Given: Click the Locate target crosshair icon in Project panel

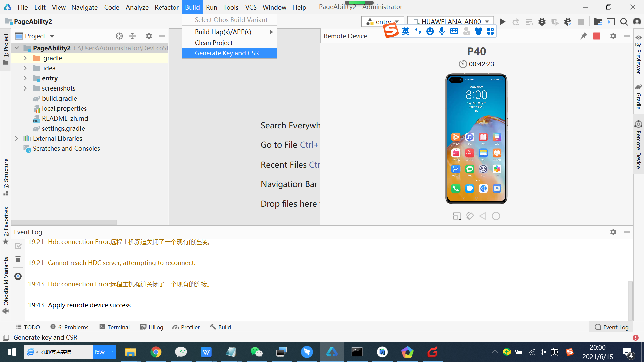Looking at the screenshot, I should coord(119,36).
